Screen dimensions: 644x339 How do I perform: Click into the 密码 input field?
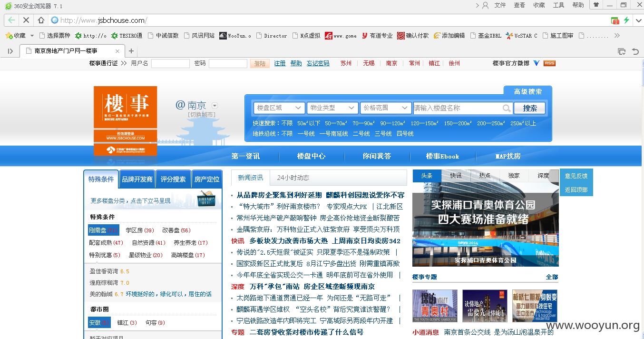tap(228, 63)
